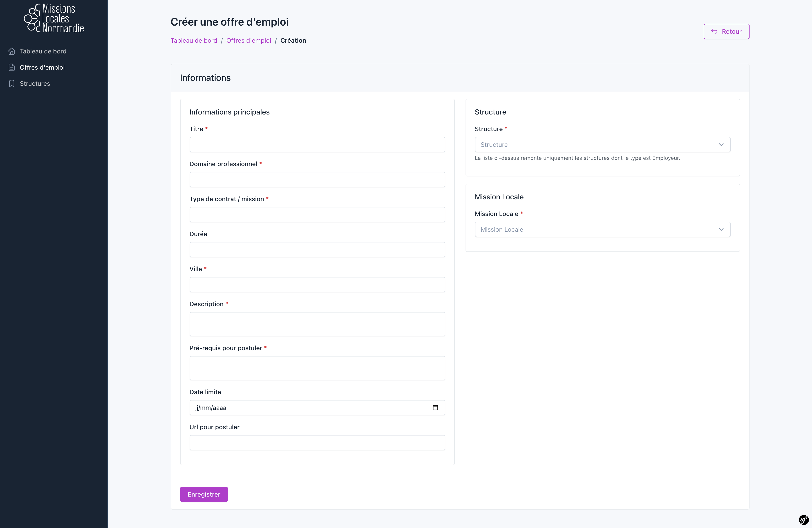
Task: Focus the Url pour postuler field
Action: tap(317, 442)
